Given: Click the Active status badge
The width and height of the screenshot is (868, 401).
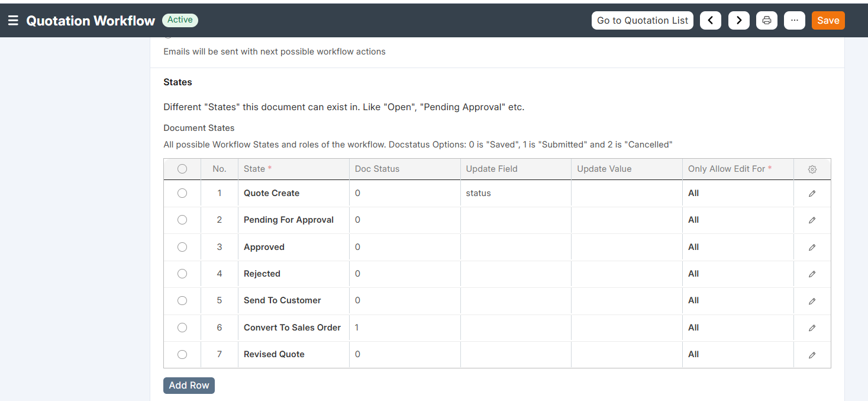Looking at the screenshot, I should tap(180, 20).
